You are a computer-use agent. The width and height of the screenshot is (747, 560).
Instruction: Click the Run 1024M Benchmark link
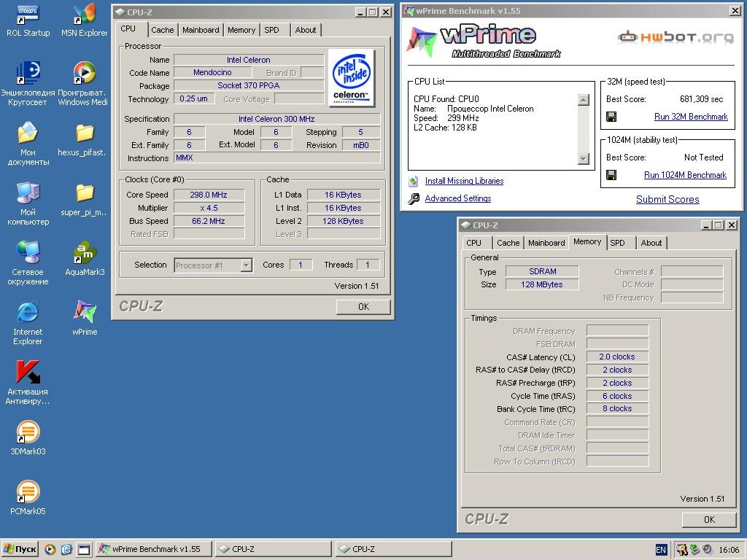point(685,175)
